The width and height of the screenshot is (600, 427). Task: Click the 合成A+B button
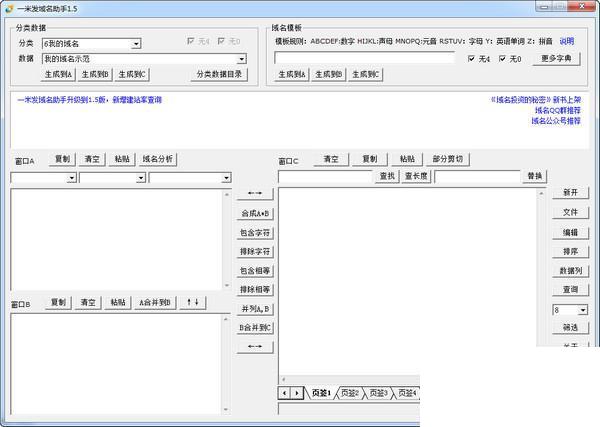[x=255, y=213]
